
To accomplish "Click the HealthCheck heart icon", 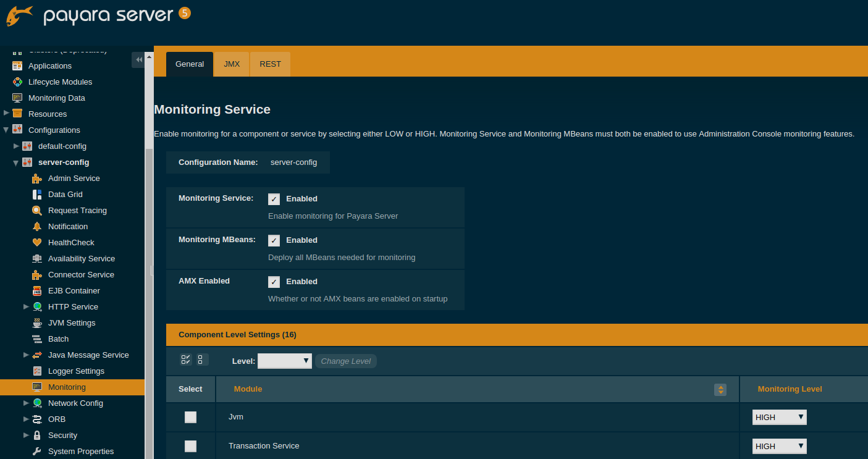I will tap(37, 243).
